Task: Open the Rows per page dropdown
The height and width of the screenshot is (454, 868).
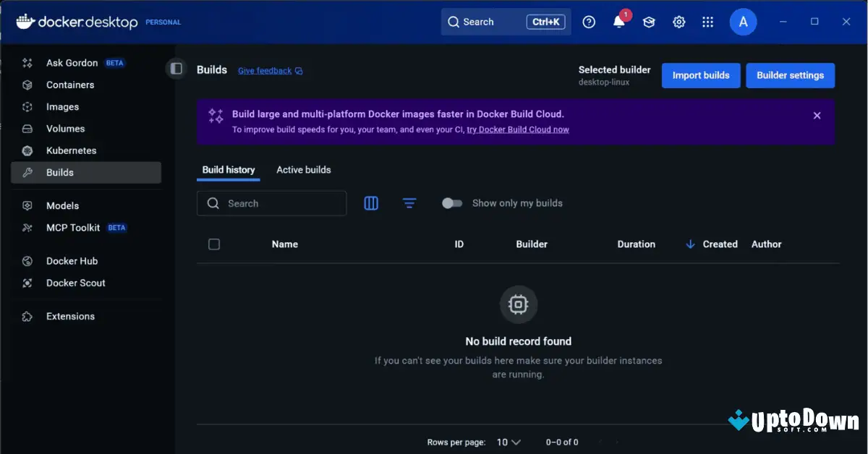Action: click(509, 442)
